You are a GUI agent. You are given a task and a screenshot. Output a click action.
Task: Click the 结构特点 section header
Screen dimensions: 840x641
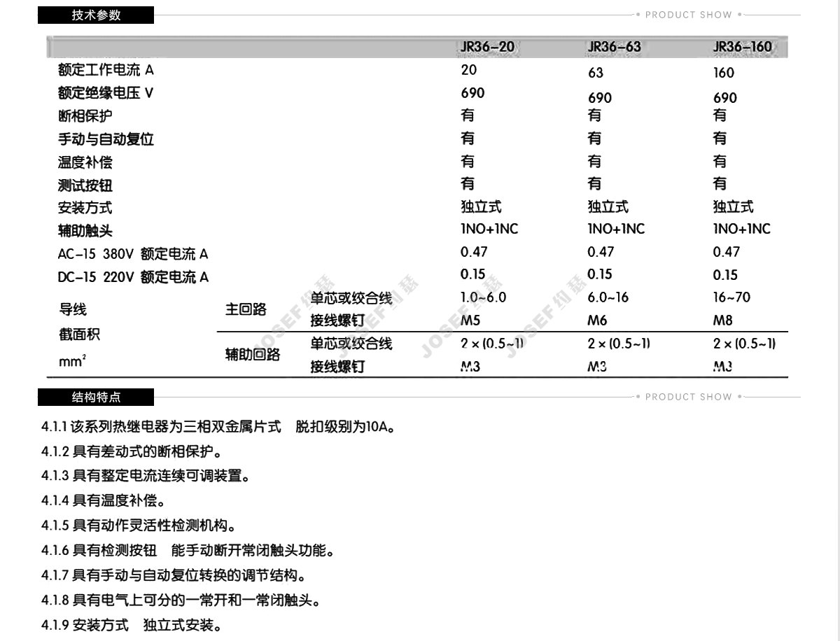click(96, 397)
